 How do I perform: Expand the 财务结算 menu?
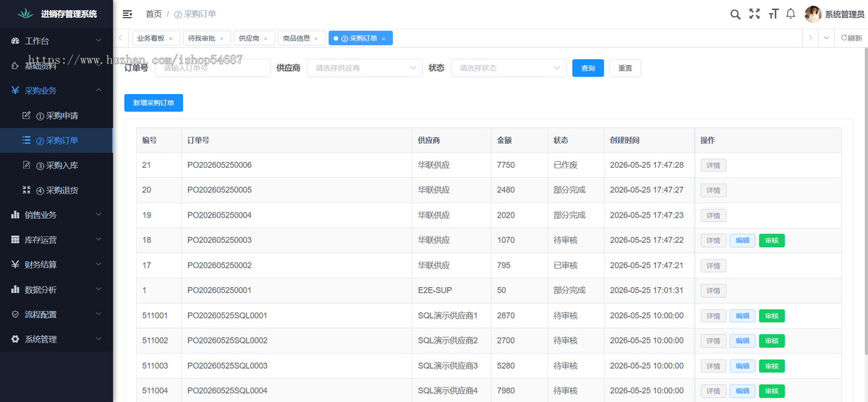pyautogui.click(x=99, y=265)
